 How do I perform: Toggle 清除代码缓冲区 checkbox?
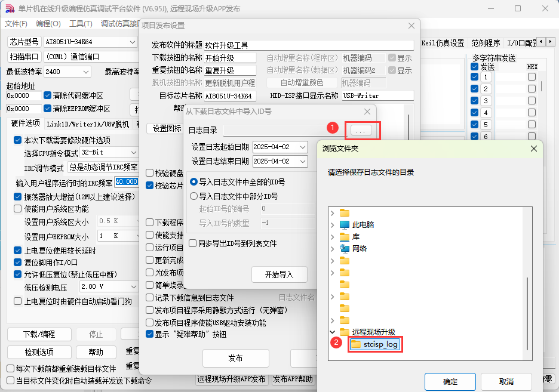(x=47, y=95)
